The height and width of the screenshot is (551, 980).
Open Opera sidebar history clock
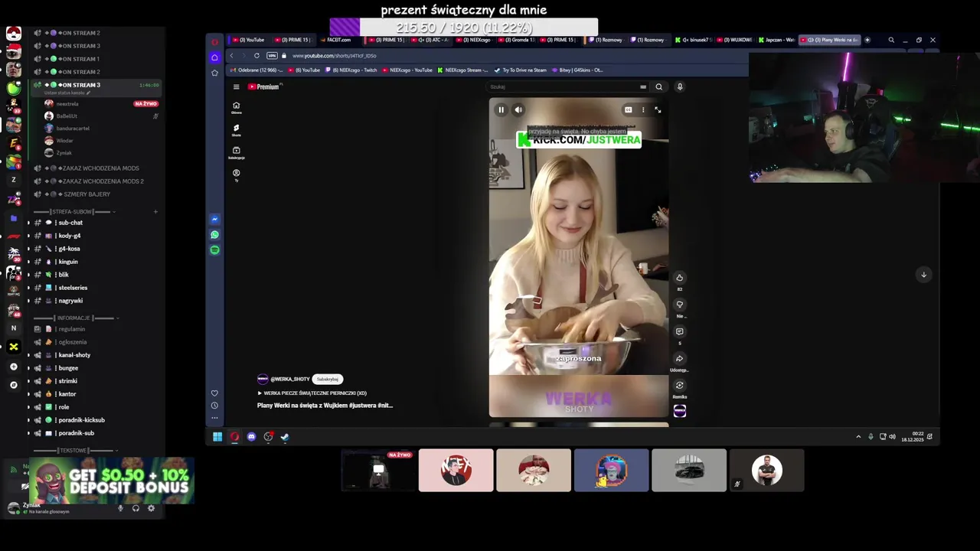click(x=214, y=406)
